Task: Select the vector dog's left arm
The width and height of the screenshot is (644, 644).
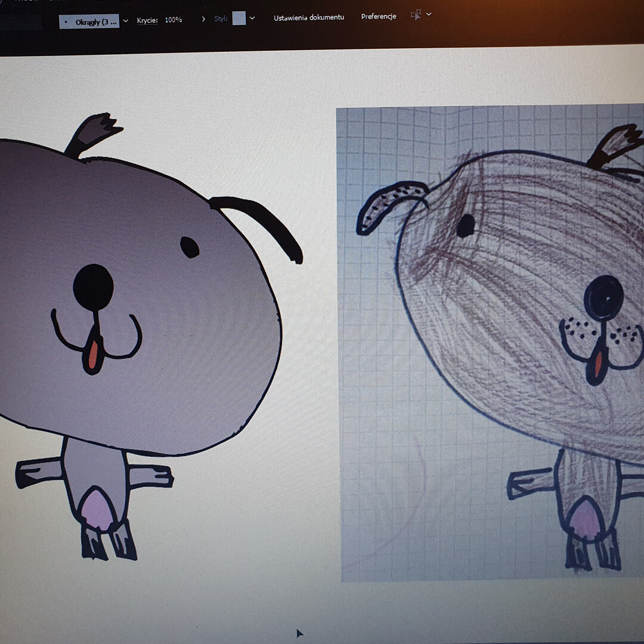Action: click(x=39, y=472)
